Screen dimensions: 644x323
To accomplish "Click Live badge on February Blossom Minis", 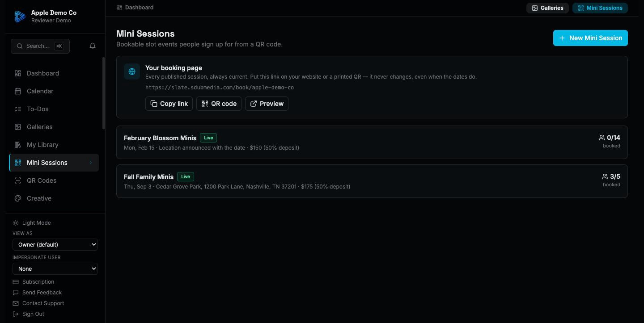I will 208,138.
